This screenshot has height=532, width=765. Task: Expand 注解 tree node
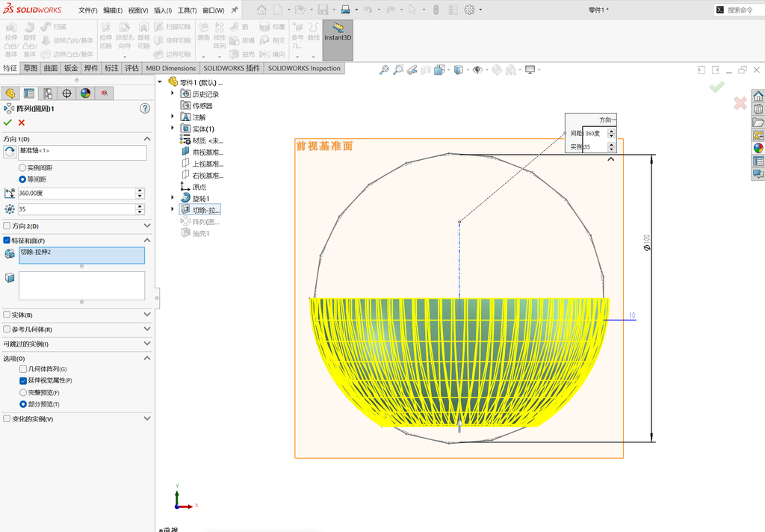[173, 116]
